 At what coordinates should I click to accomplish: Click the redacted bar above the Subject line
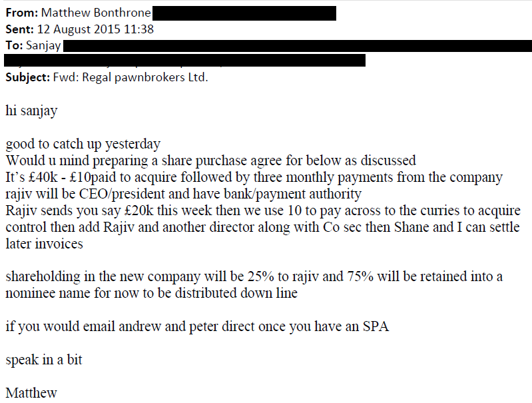184,61
